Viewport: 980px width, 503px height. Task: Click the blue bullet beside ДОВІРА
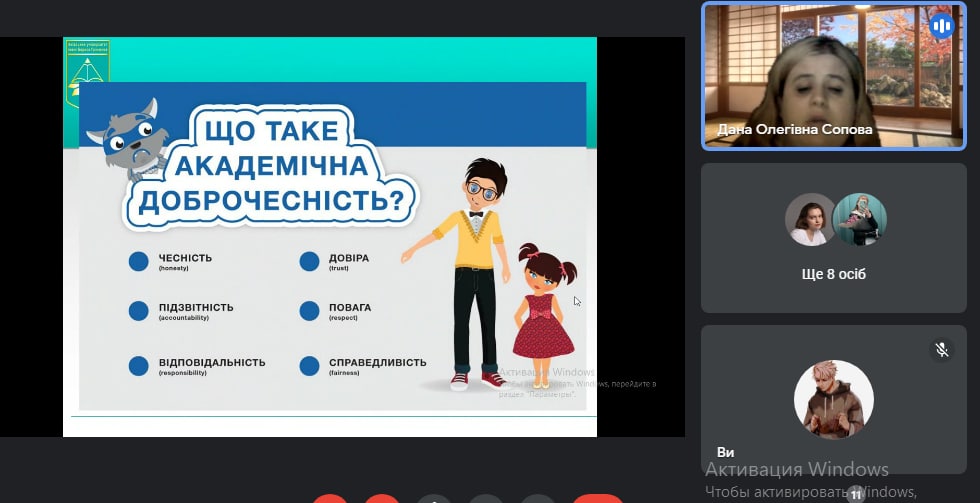click(x=310, y=262)
